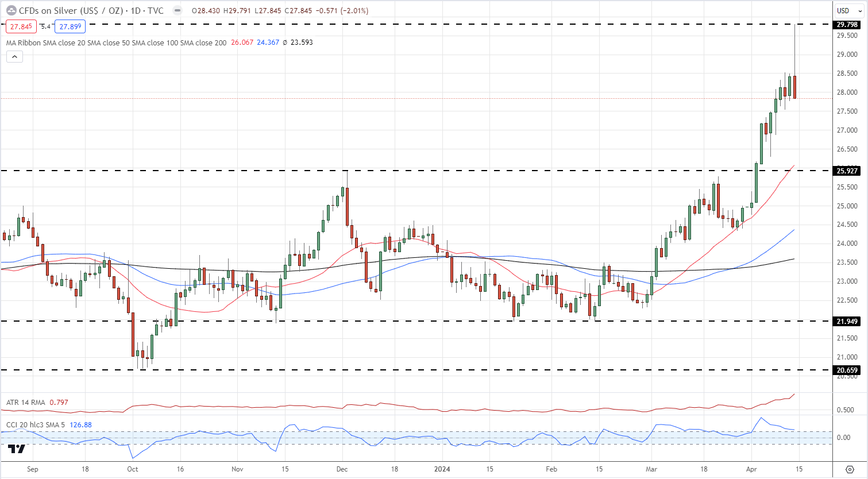868x479 pixels.
Task: Collapse the indicator legend with chevron
Action: tap(14, 56)
